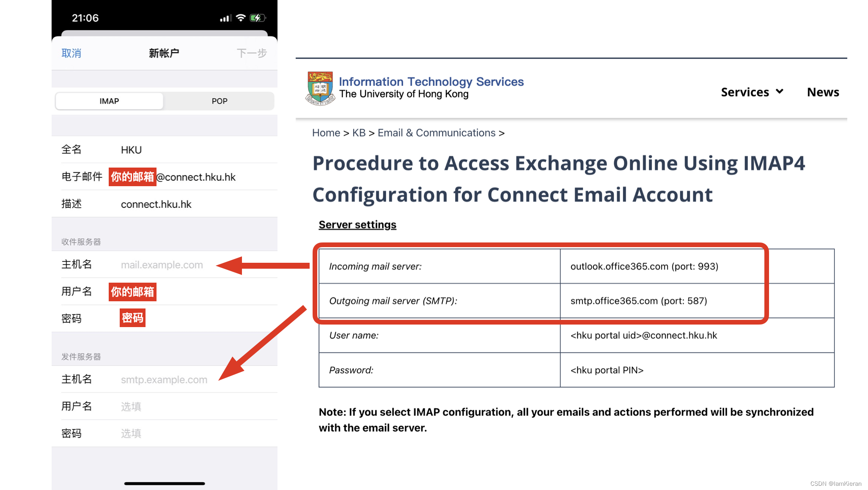The image size is (868, 490).
Task: Tap the Wi-Fi status icon
Action: 241,18
